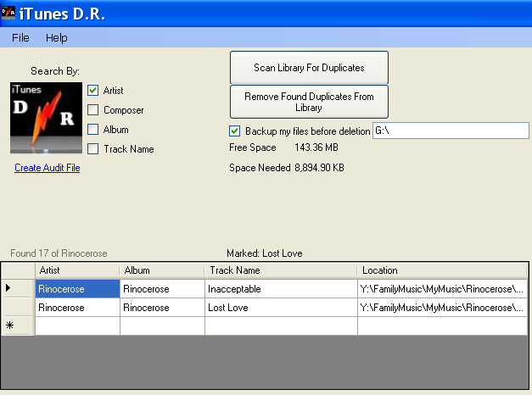The width and height of the screenshot is (532, 395).
Task: Sort by the Artist column header
Action: [x=77, y=270]
